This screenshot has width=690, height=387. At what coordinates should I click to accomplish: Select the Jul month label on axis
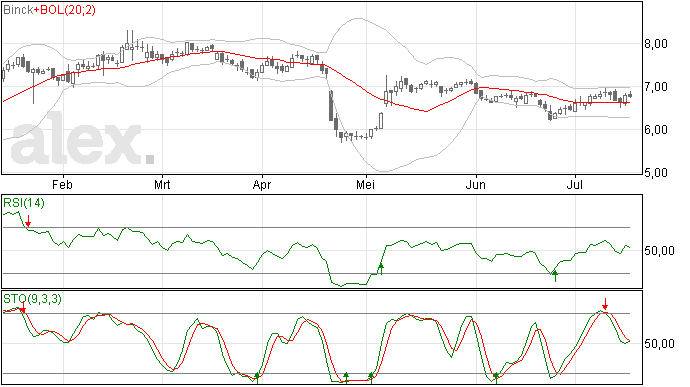[575, 184]
